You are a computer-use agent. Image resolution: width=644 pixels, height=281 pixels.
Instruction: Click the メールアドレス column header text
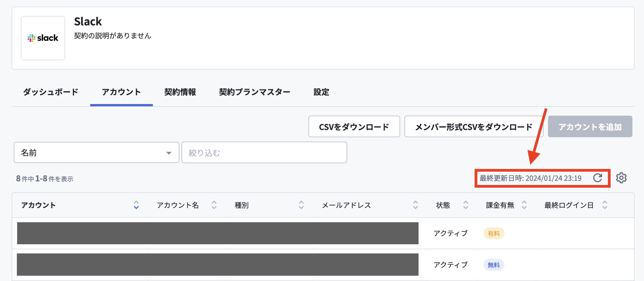click(x=347, y=205)
